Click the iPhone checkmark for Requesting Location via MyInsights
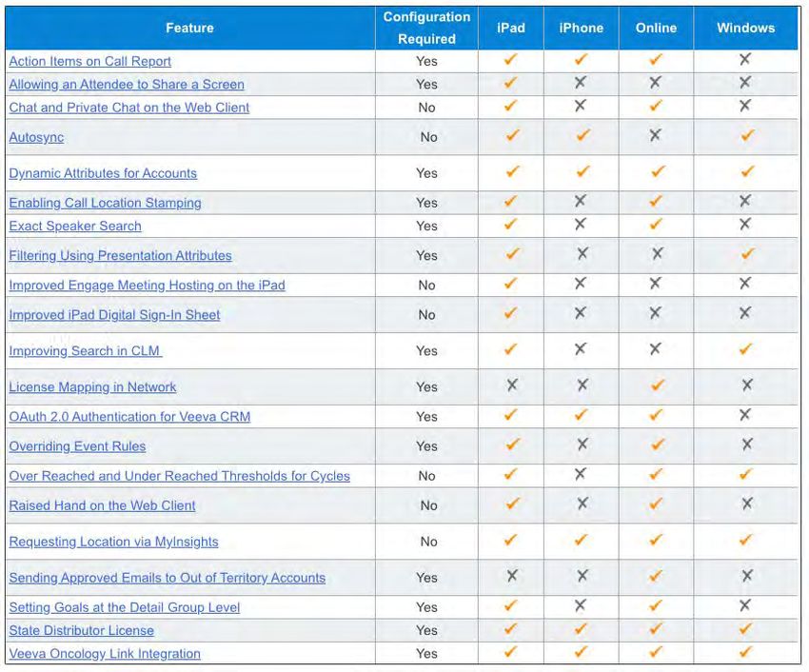Image resolution: width=809 pixels, height=672 pixels. click(x=582, y=540)
